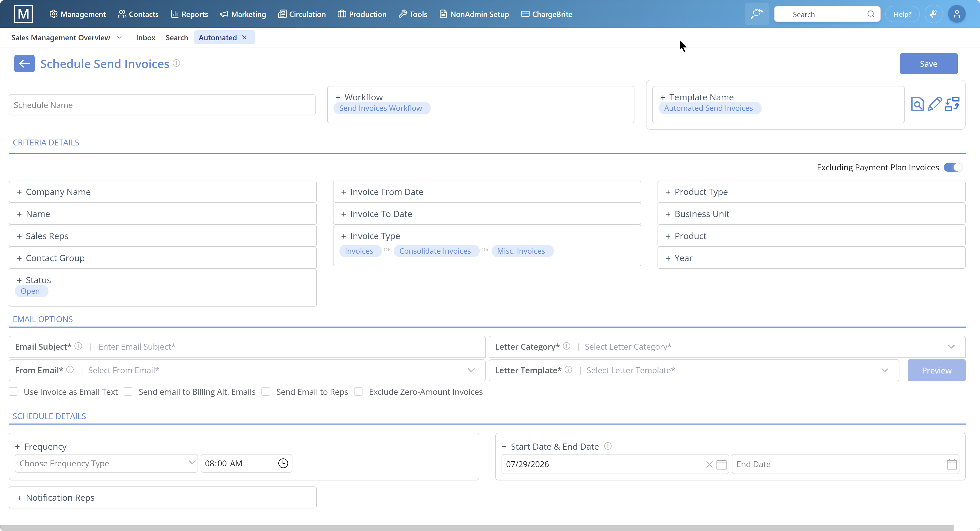Screen dimensions: 980x531
Task: Click the Save button
Action: (928, 64)
